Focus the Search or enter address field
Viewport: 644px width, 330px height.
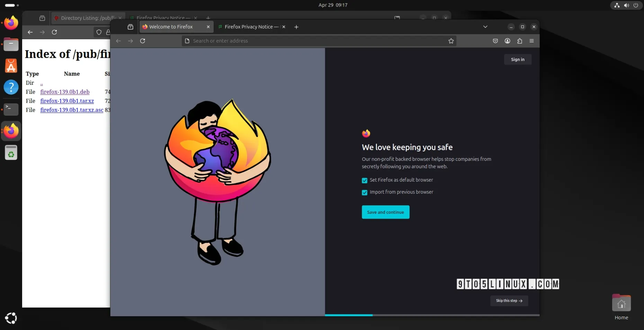point(319,41)
